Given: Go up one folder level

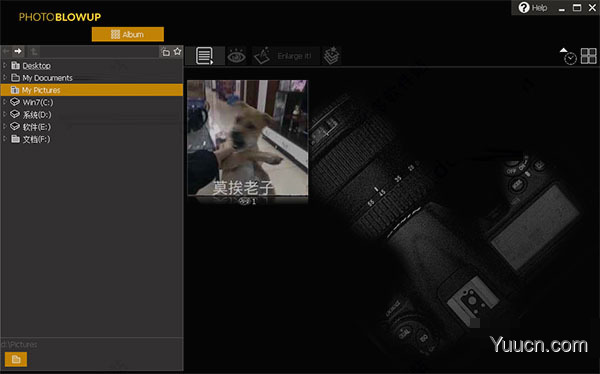Looking at the screenshot, I should point(34,51).
